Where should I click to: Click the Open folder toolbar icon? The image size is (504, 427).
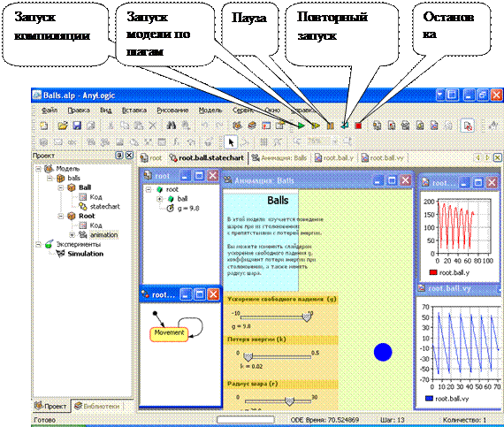[63, 126]
